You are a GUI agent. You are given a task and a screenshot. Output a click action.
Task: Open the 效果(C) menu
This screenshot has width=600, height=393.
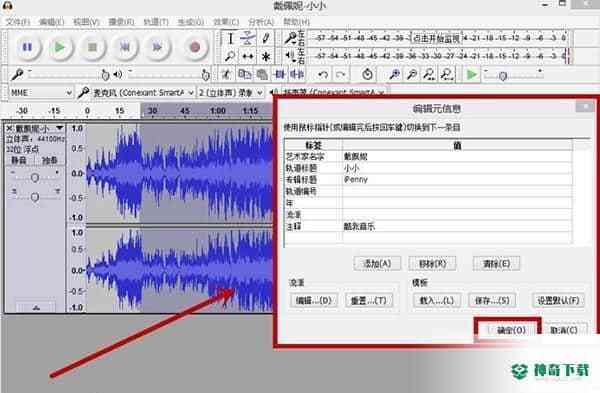click(x=226, y=22)
